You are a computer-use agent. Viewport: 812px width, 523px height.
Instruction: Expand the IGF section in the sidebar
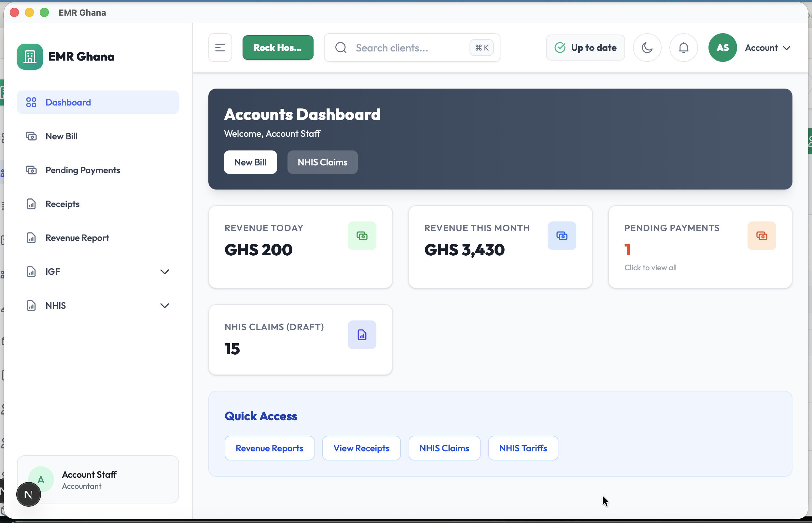click(165, 271)
